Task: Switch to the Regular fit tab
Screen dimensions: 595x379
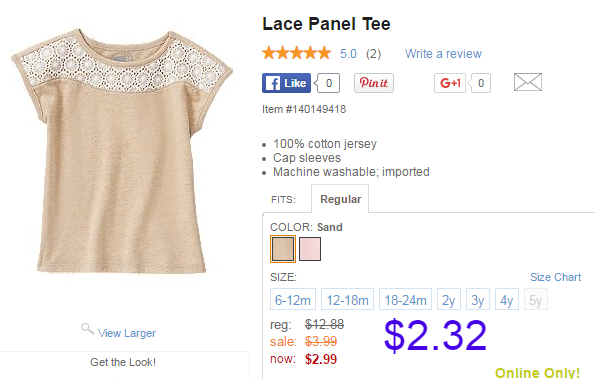Action: click(340, 199)
